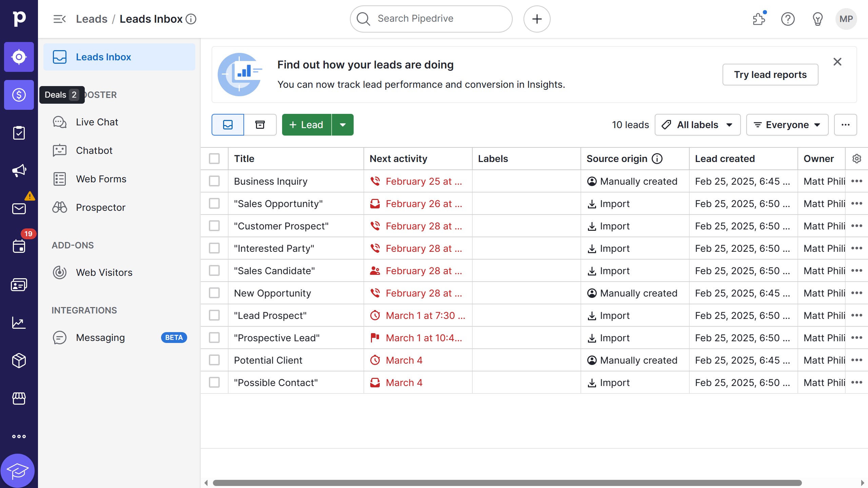The image size is (868, 488).
Task: Open the Insights chart icon
Action: [x=19, y=323]
